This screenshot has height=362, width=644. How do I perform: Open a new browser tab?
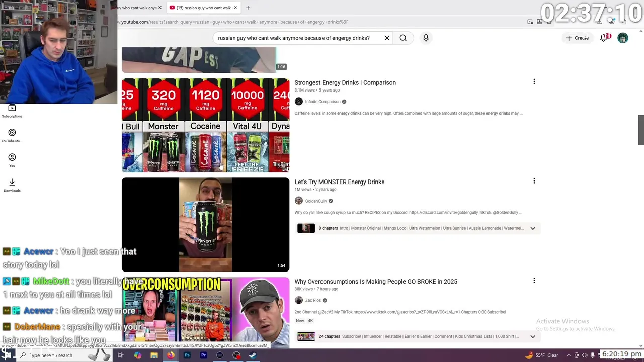pyautogui.click(x=248, y=8)
